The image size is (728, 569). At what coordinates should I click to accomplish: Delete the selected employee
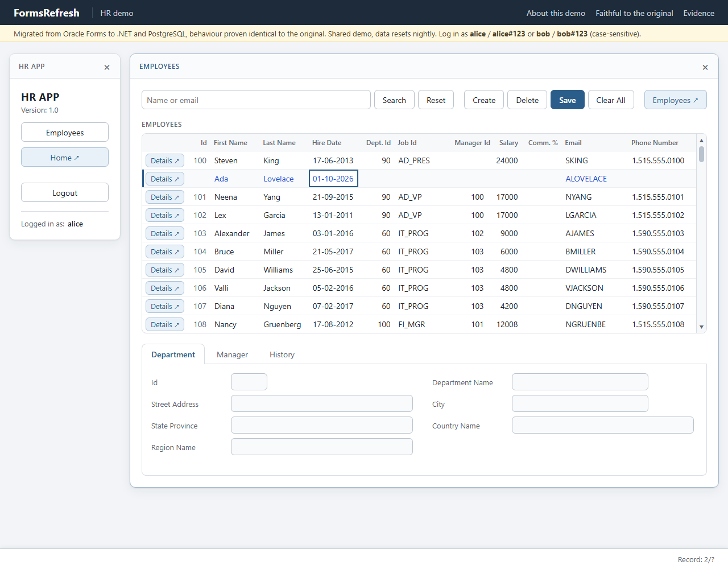[x=527, y=100]
